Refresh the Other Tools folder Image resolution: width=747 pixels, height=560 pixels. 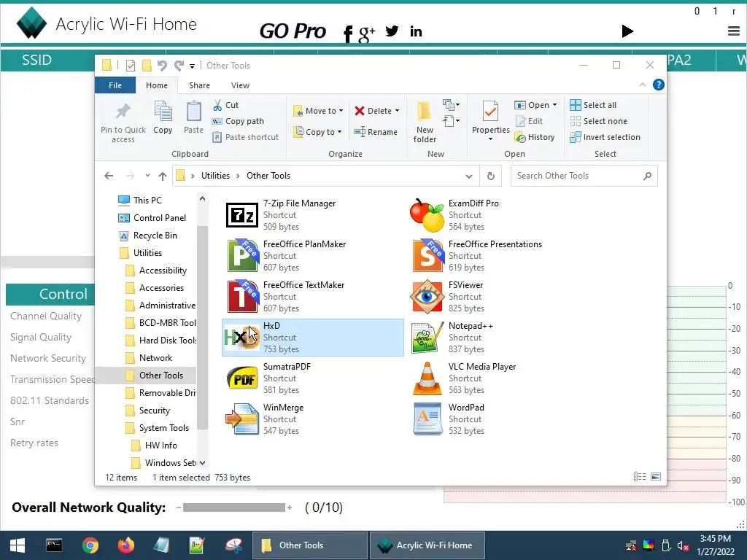(491, 176)
